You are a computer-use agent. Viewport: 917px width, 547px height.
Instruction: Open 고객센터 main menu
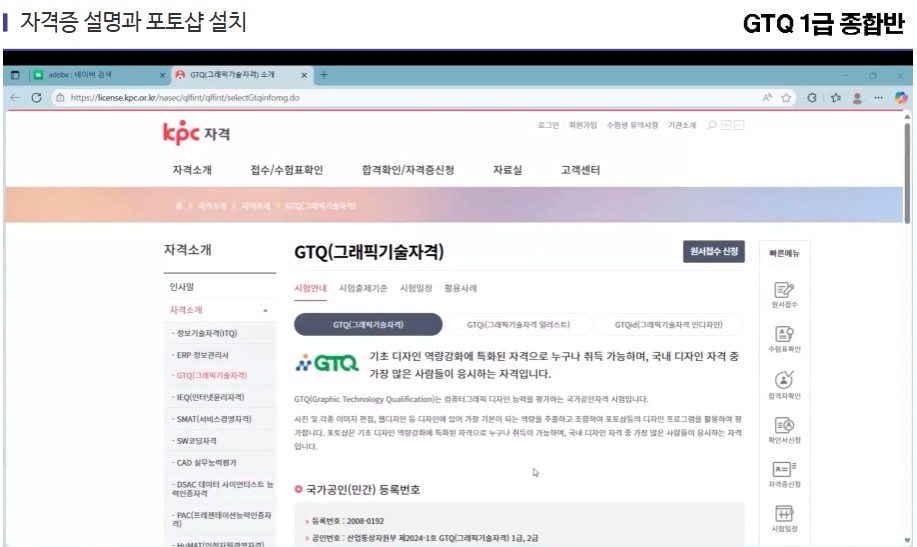pyautogui.click(x=580, y=170)
